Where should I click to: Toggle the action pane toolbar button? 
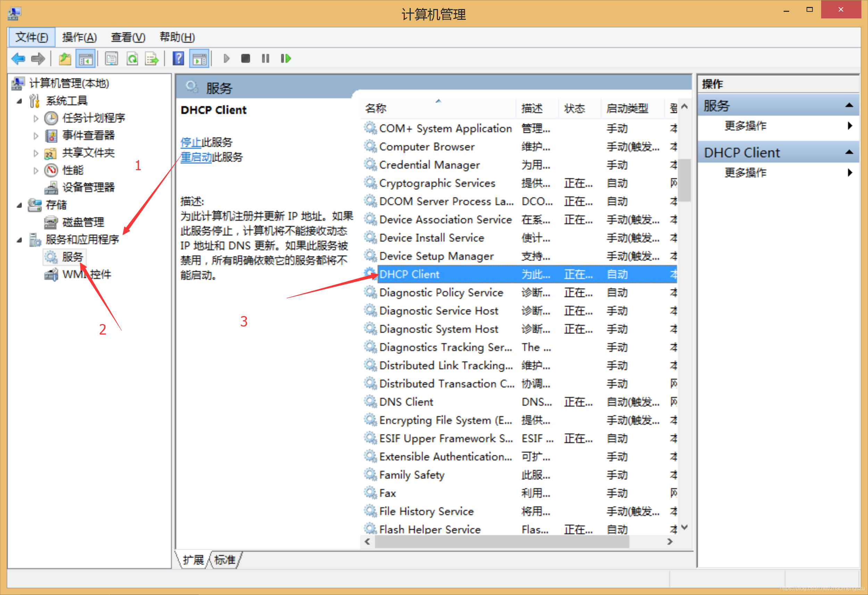point(199,59)
